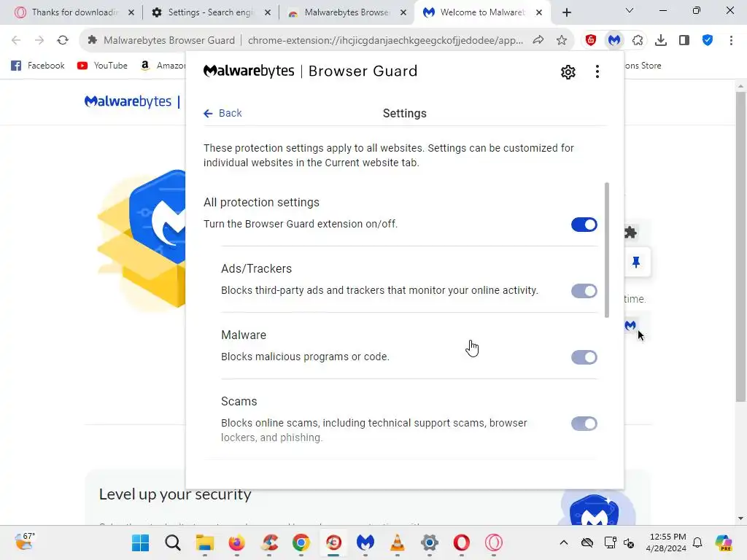Open Chrome's three-dot menu
This screenshot has width=747, height=560.
(x=731, y=41)
